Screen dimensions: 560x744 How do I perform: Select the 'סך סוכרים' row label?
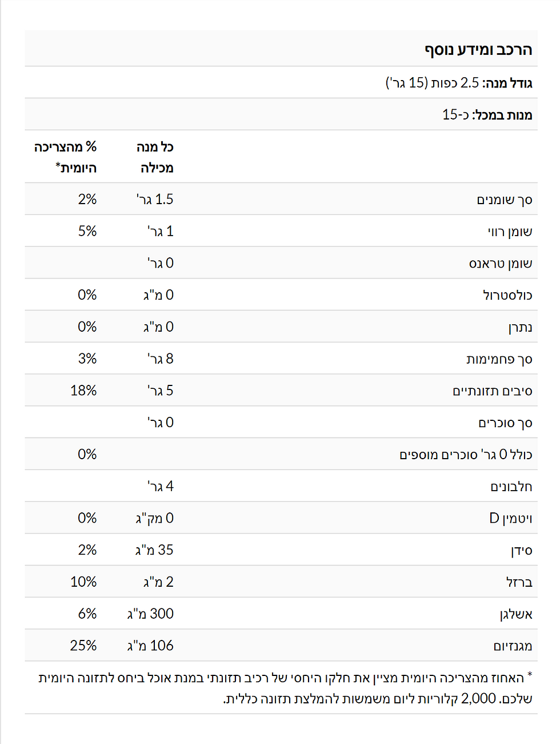pos(505,423)
